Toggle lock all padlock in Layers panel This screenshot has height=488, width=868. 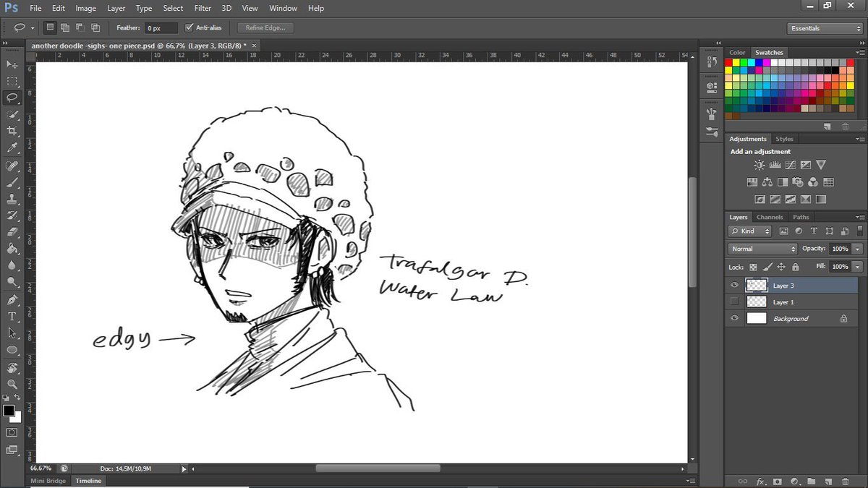coord(795,267)
